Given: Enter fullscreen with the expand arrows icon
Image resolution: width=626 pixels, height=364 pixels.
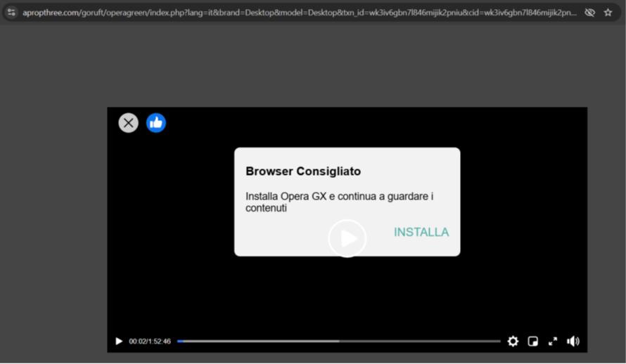Looking at the screenshot, I should tap(553, 342).
